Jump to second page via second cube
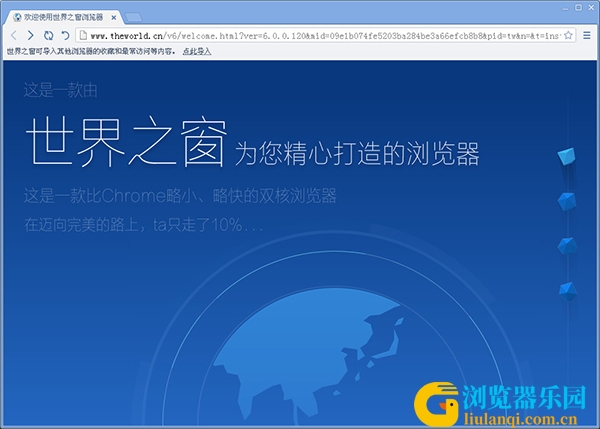The width and height of the screenshot is (600, 429). (567, 201)
